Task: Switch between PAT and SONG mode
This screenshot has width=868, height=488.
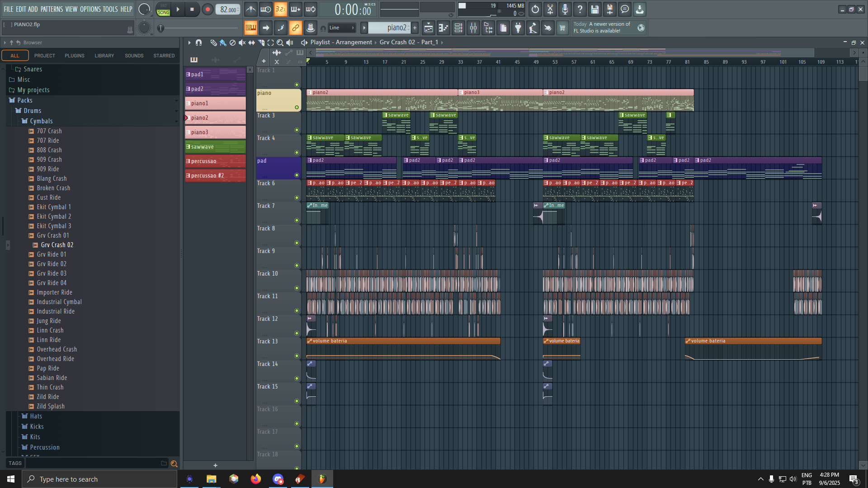Action: [x=164, y=9]
